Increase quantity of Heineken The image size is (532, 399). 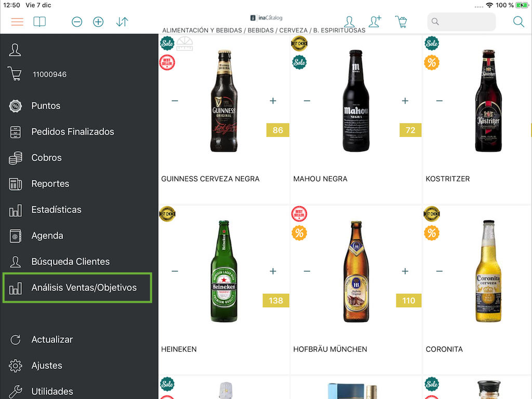pos(273,271)
